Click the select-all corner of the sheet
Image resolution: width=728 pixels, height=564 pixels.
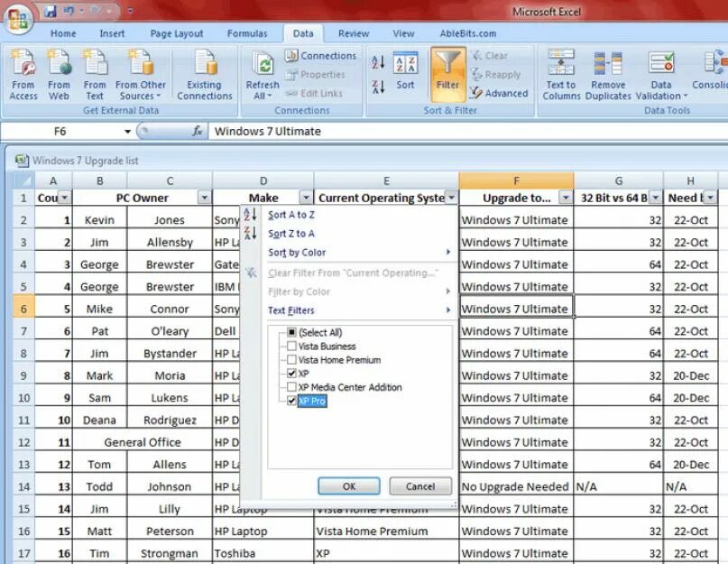pos(23,180)
